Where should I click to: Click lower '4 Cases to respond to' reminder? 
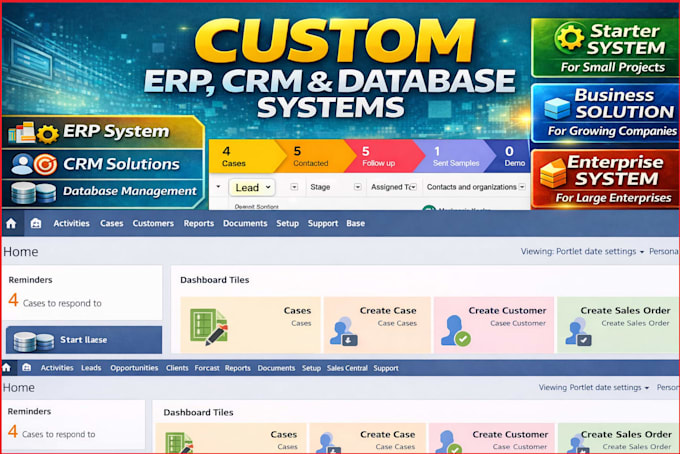coord(52,432)
